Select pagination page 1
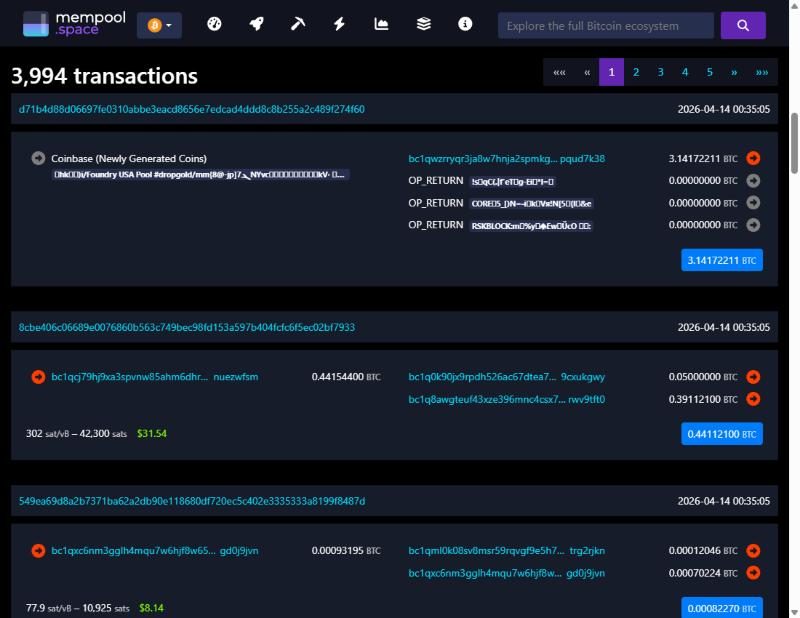 (611, 72)
